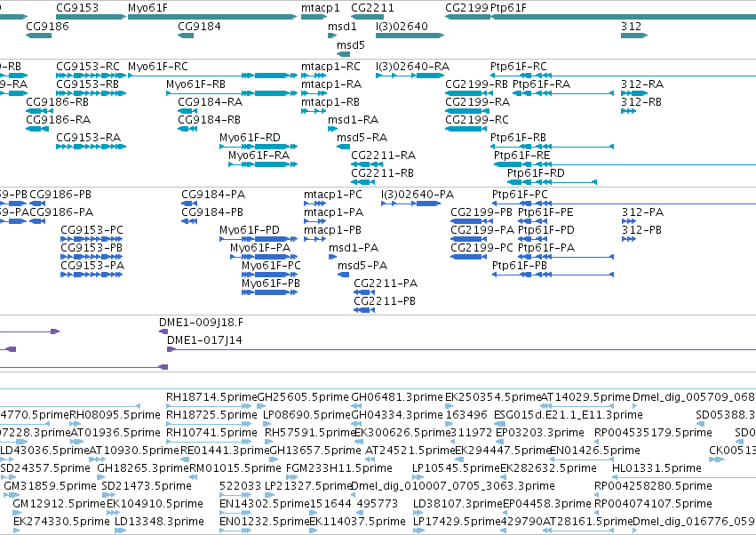The width and height of the screenshot is (756, 535).
Task: Click transcript CG9153-RB
Action: [92, 93]
